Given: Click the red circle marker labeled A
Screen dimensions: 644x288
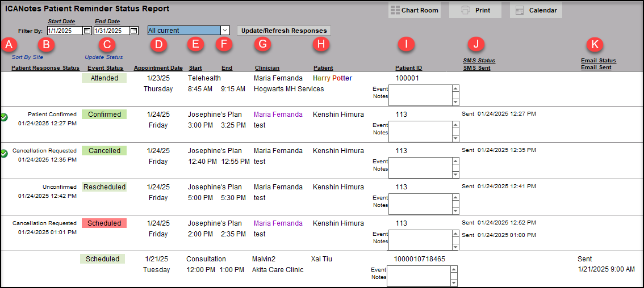Looking at the screenshot, I should [10, 44].
